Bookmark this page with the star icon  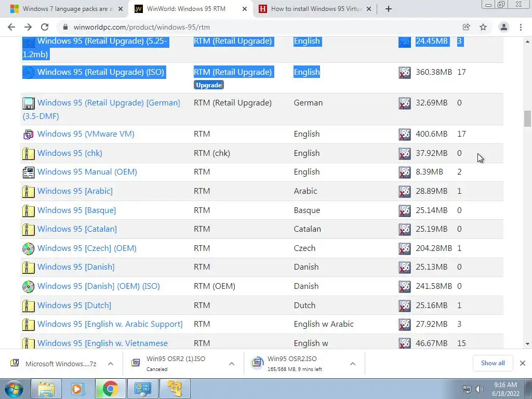tap(483, 27)
